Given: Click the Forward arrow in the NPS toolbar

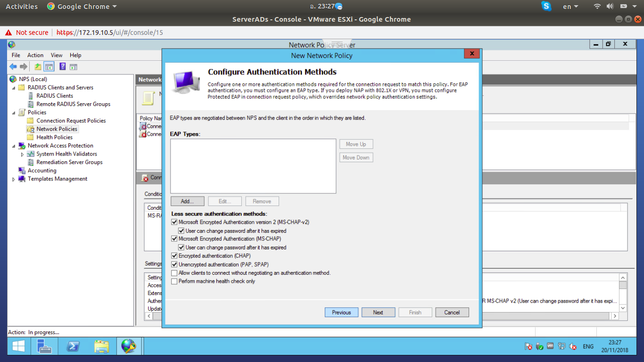Looking at the screenshot, I should tap(24, 66).
